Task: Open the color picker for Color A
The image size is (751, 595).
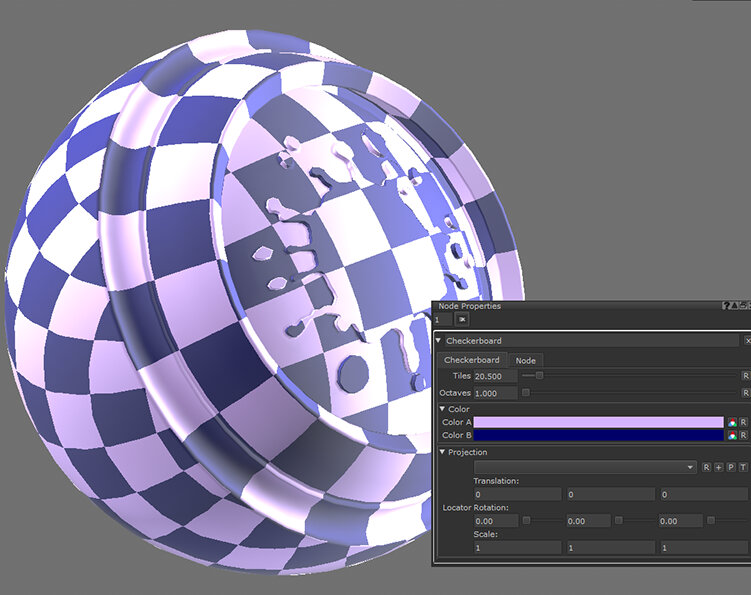Action: click(x=732, y=423)
